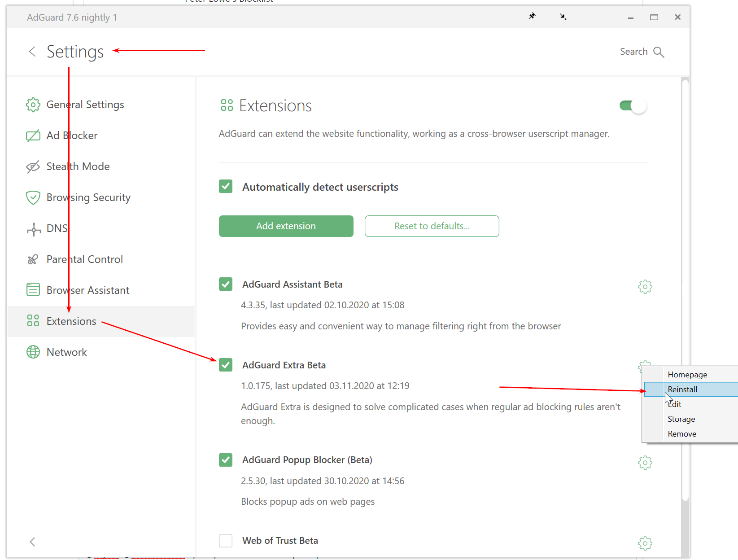Choose Edit from the context menu
Screen dimensions: 738x560
point(691,404)
